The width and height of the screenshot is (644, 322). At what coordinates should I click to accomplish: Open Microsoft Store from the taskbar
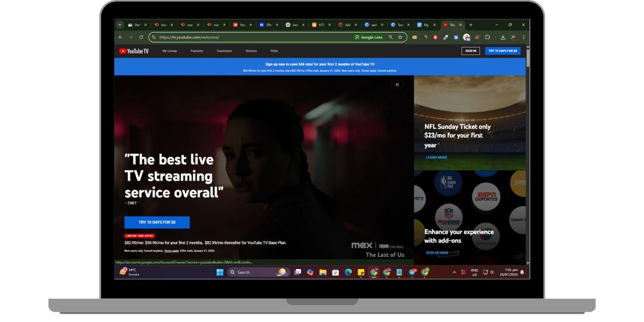click(335, 272)
